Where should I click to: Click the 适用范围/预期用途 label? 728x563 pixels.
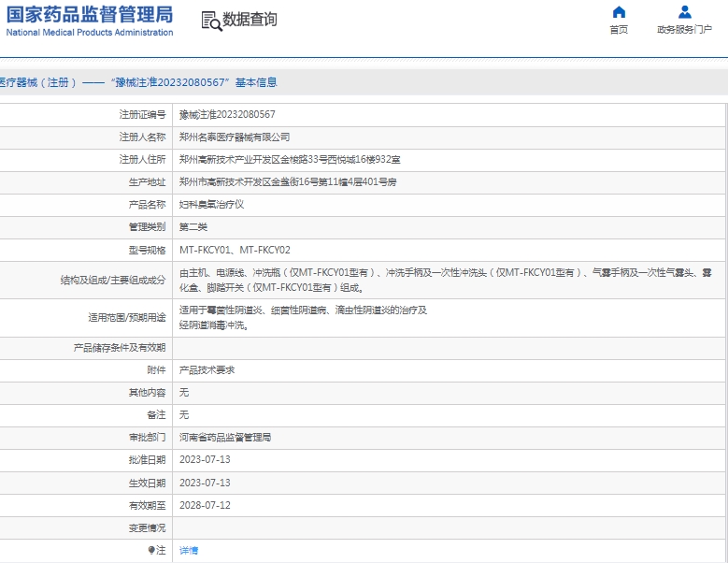coord(127,318)
